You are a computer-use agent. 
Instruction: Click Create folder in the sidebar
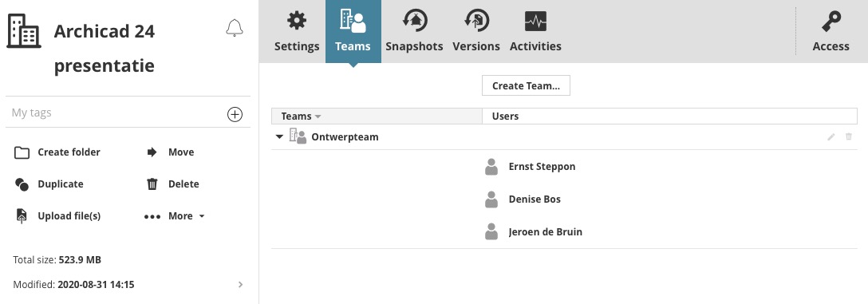point(57,152)
